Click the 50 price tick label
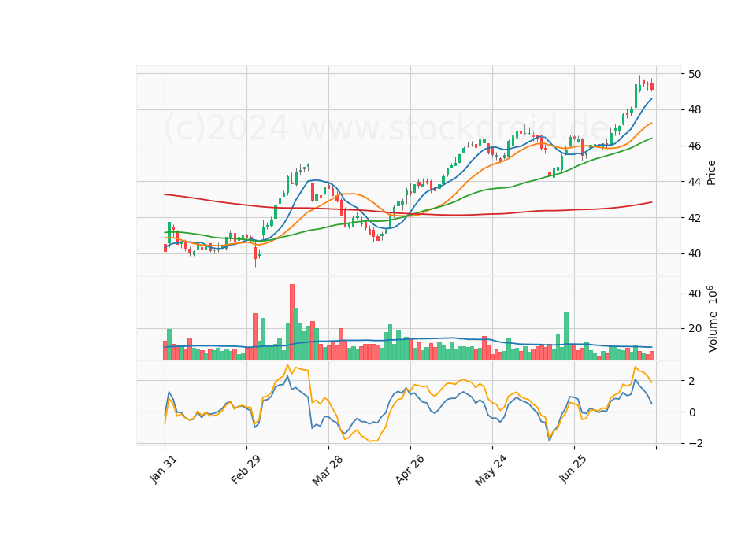Viewport: 756px width, 543px height. (x=695, y=74)
